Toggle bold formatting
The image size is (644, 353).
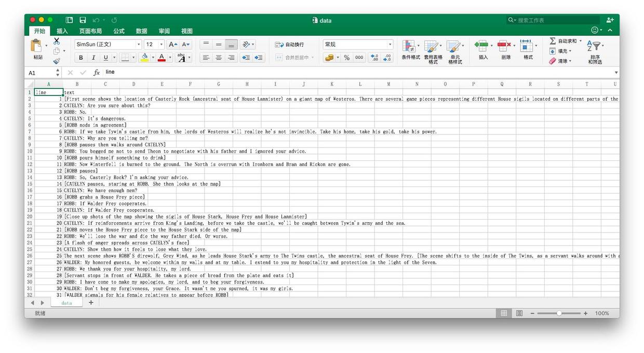click(81, 58)
